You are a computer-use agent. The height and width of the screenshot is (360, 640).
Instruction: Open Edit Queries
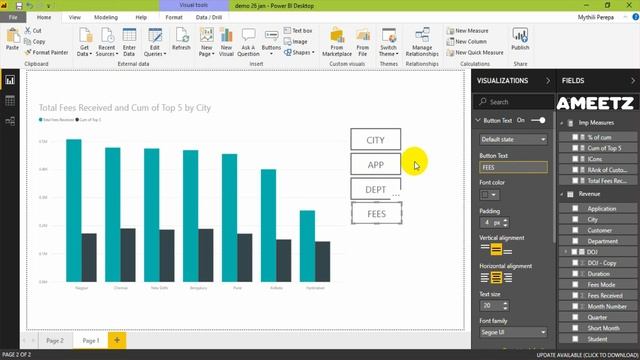coord(155,42)
